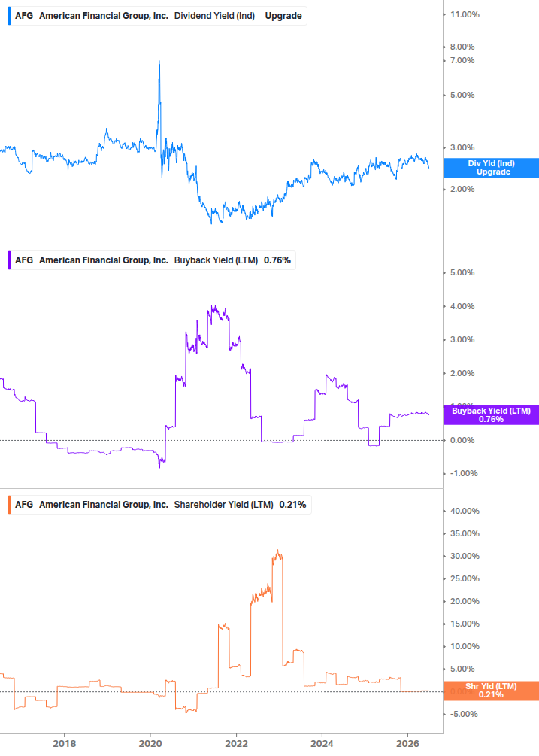Click the 2022 label on the time axis
Viewport: 539px width, 756px height.
click(x=236, y=743)
